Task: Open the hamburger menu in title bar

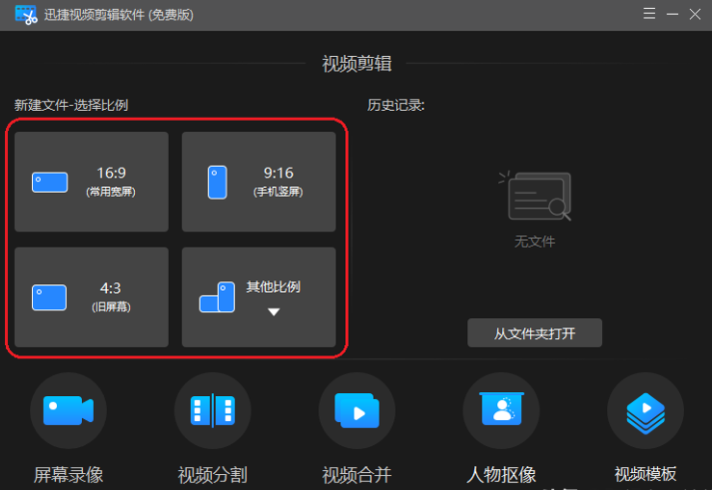Action: 649,14
